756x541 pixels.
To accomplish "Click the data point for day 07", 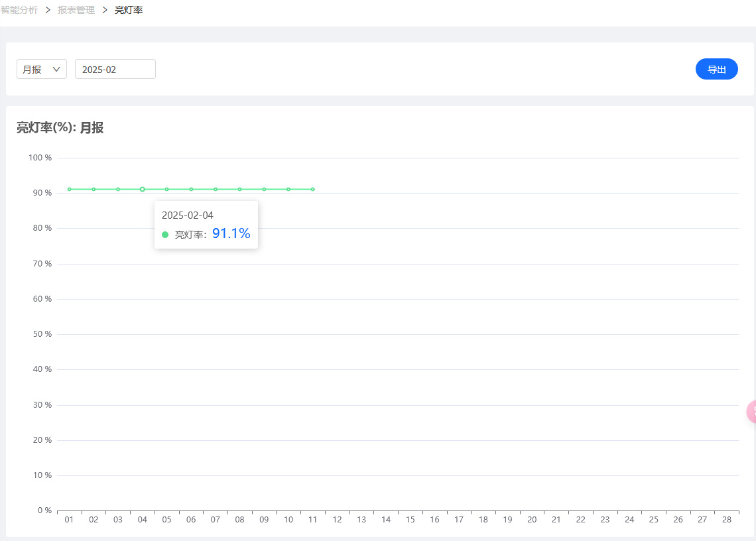I will [x=216, y=190].
